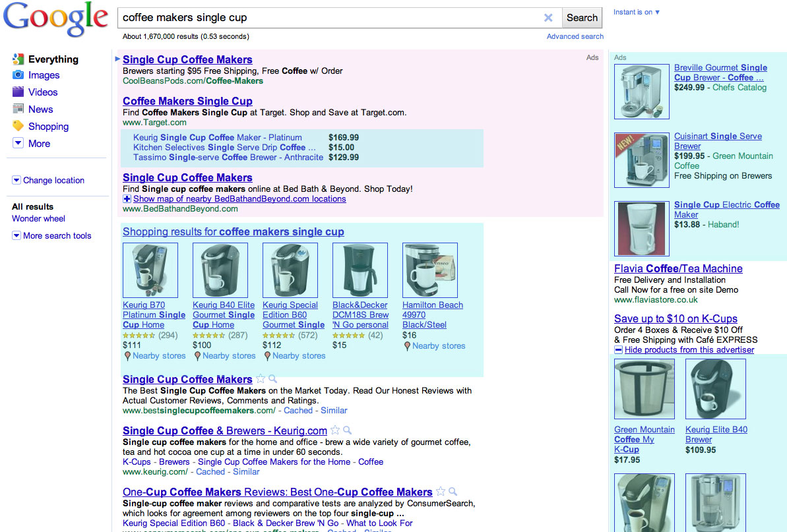Click map pin icon under Hamilton Beach 49970

[x=407, y=346]
